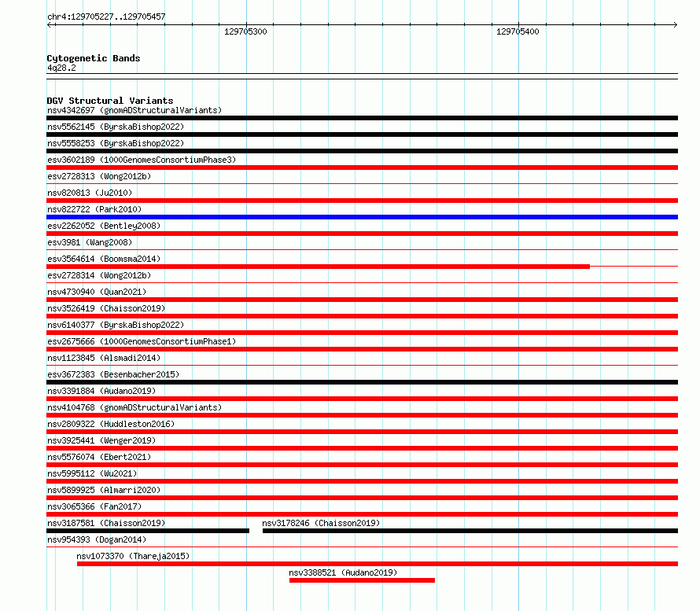700x611 pixels.
Task: Select nsv3526419 Chaisson2019 label
Action: [x=106, y=308]
